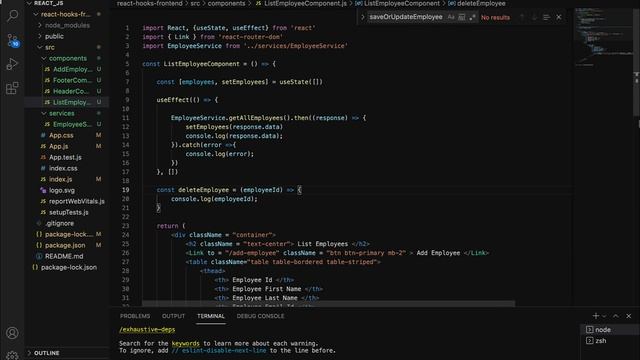
Task: Switch to the OUTPUT tab
Action: pyautogui.click(x=173, y=316)
